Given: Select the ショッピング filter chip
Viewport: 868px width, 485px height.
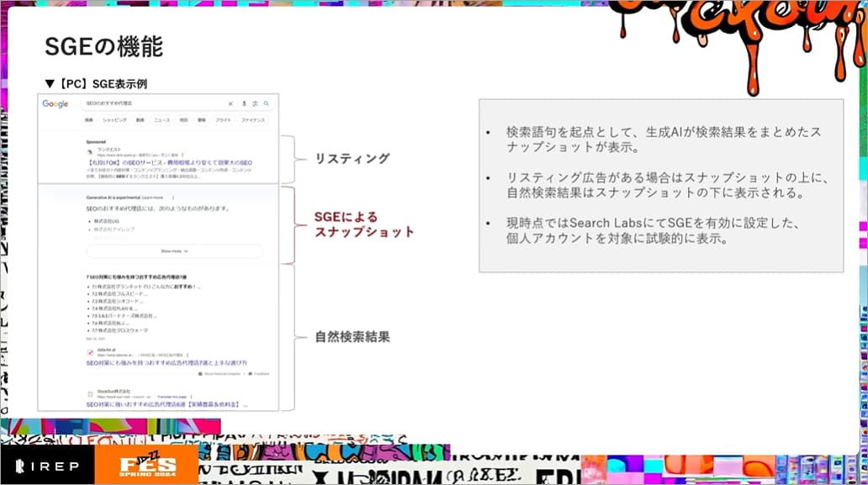Looking at the screenshot, I should pyautogui.click(x=114, y=120).
